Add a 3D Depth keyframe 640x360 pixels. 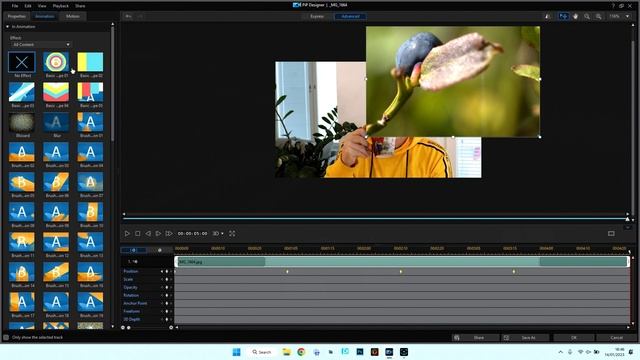pyautogui.click(x=167, y=319)
